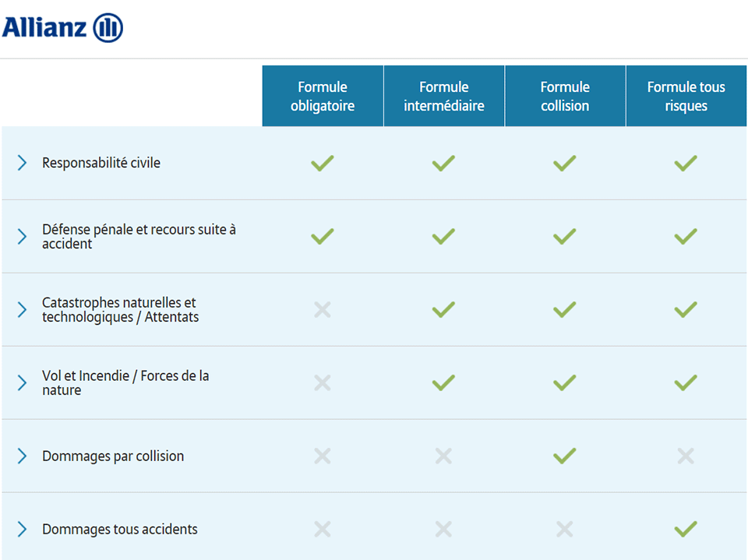Expand the Vol et Incendie row
The image size is (748, 560).
[21, 382]
